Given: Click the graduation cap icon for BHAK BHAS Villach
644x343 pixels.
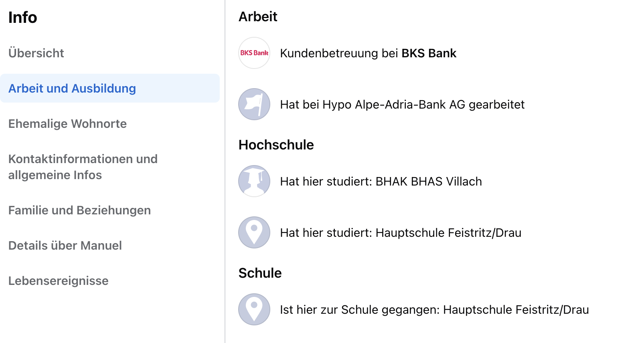Looking at the screenshot, I should click(254, 181).
